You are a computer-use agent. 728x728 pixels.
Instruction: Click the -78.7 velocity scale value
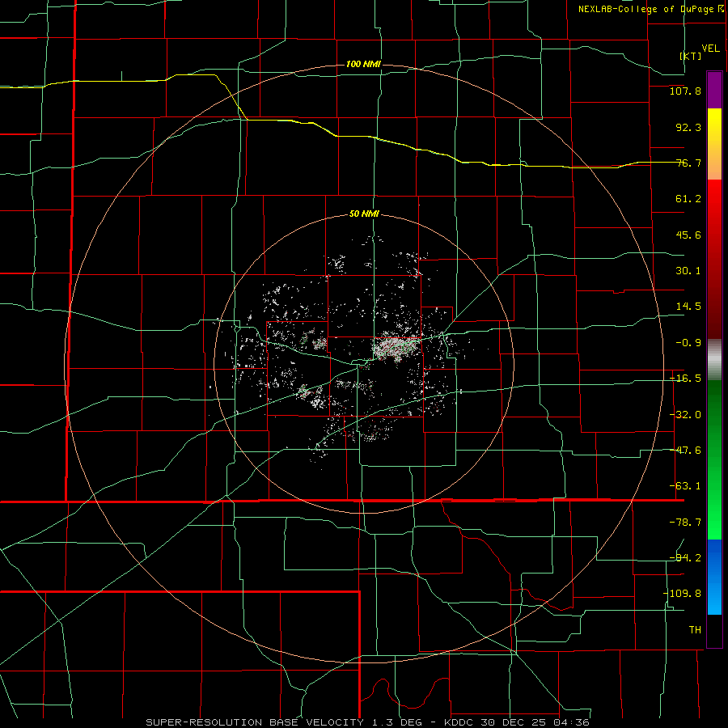[x=685, y=523]
